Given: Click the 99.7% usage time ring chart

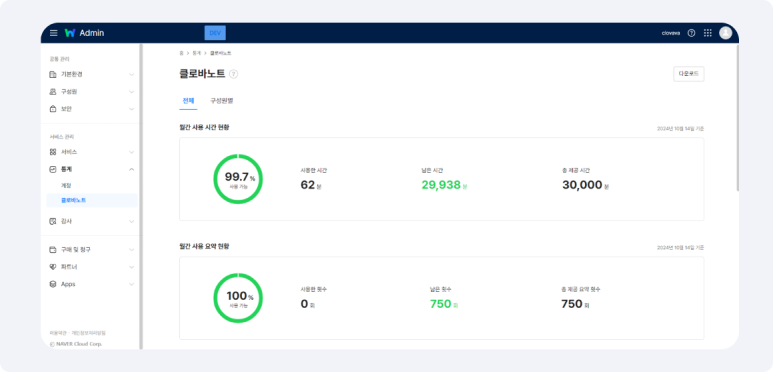Looking at the screenshot, I should click(238, 179).
